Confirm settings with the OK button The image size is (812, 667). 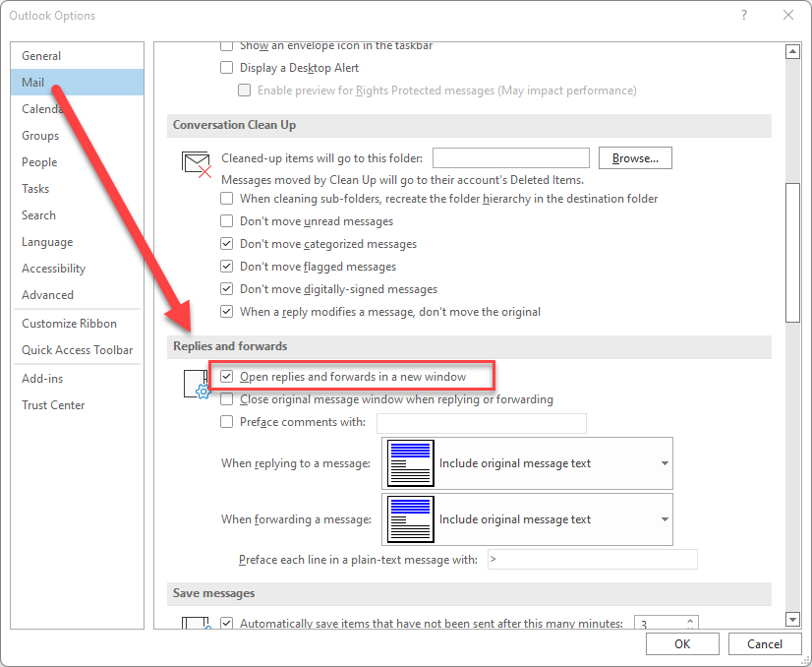(682, 643)
